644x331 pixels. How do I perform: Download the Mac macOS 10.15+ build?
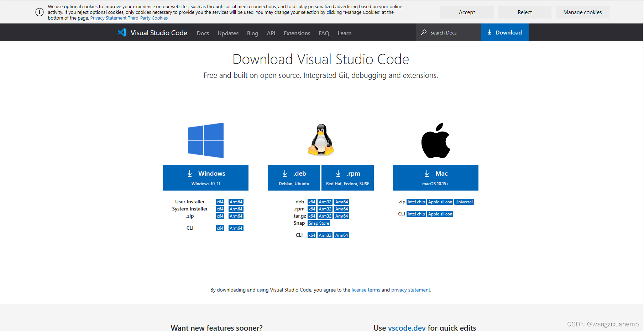pos(436,178)
